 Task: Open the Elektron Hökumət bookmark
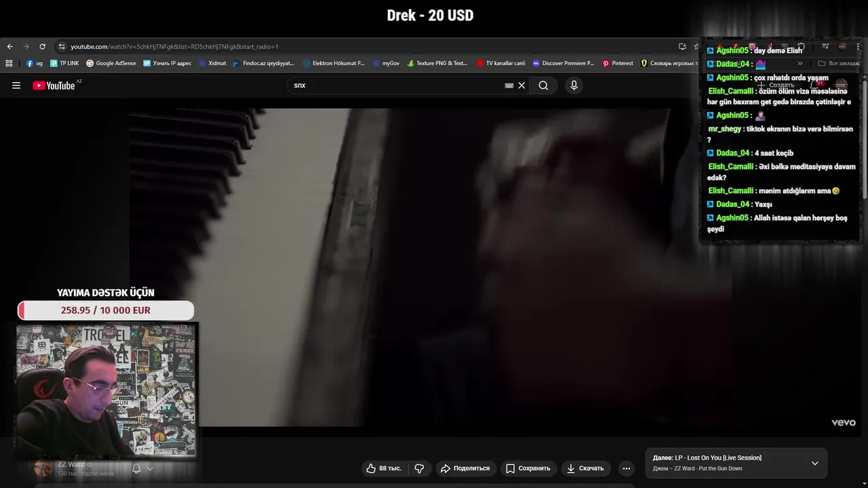coord(334,63)
